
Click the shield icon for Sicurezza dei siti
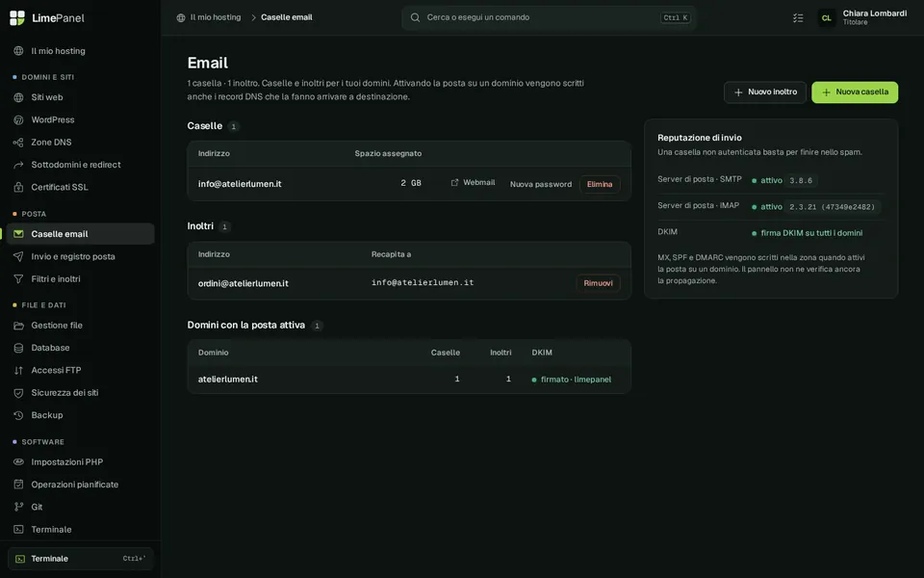[x=18, y=393]
